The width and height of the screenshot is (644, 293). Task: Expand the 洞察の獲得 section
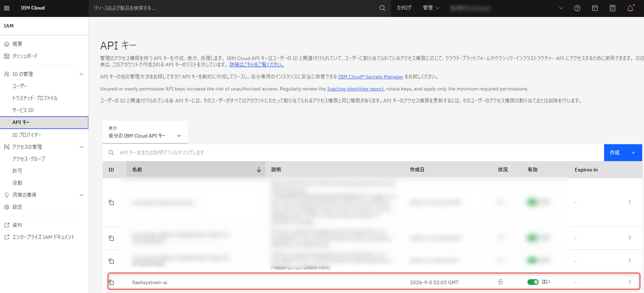point(82,195)
